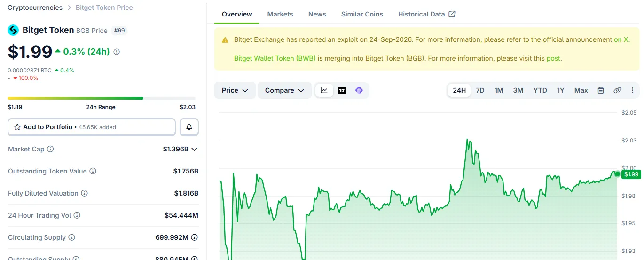Open the Compare dropdown
This screenshot has height=260, width=644.
pos(284,90)
